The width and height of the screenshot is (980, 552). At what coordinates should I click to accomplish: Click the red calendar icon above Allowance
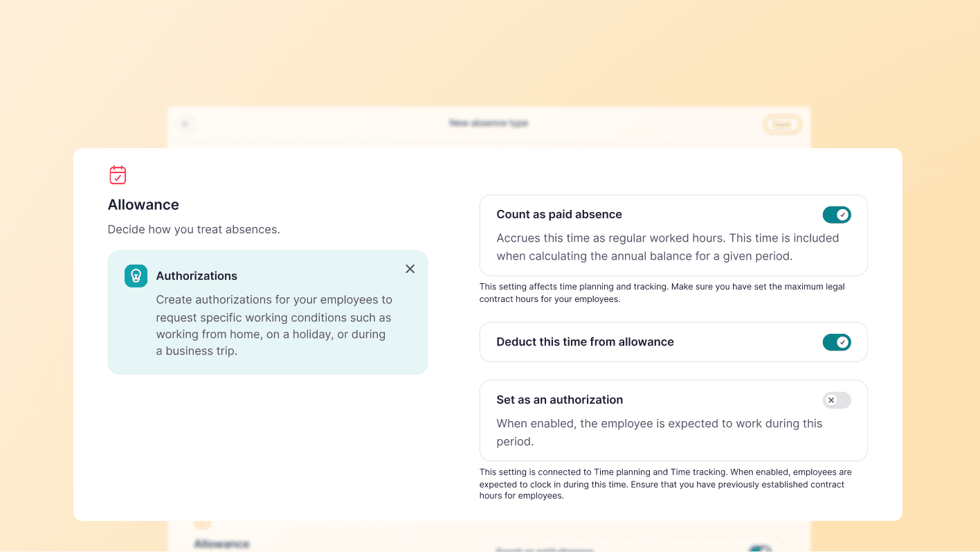coord(118,175)
